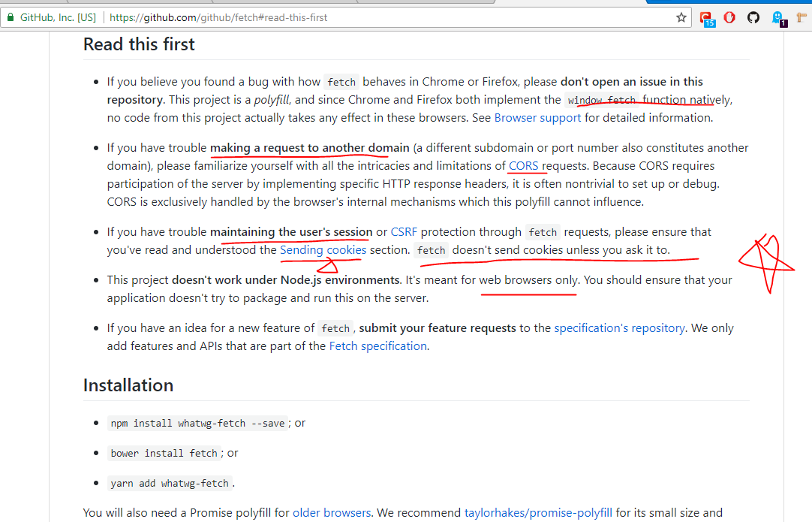Click the 'Read this first' heading
This screenshot has height=522, width=812.
(139, 44)
